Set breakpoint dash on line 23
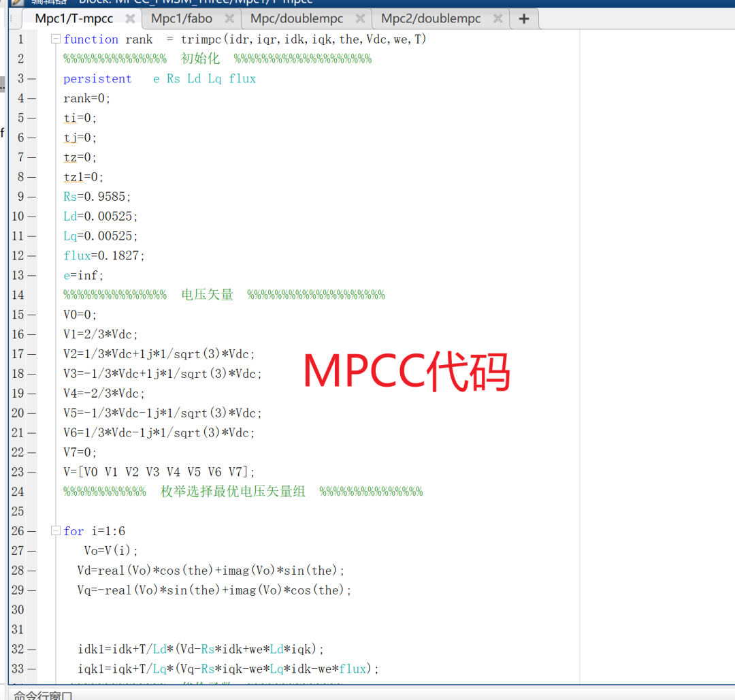Screen dimensions: 735x700 pos(32,472)
